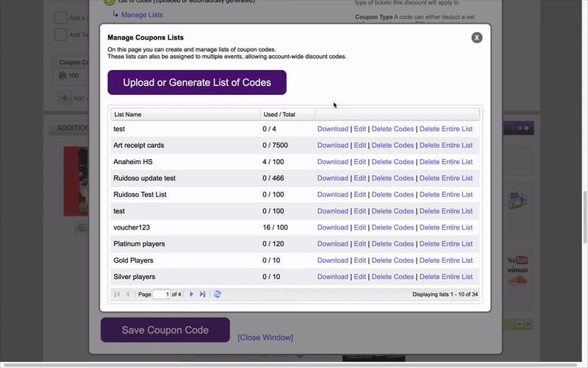Screen dimensions: 588x368
Task: Select the 0 / 7500 usage cell
Action: pos(275,145)
